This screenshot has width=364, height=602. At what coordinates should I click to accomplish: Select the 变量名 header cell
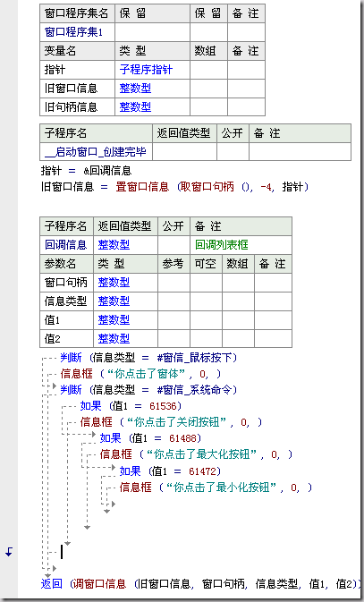[x=77, y=51]
